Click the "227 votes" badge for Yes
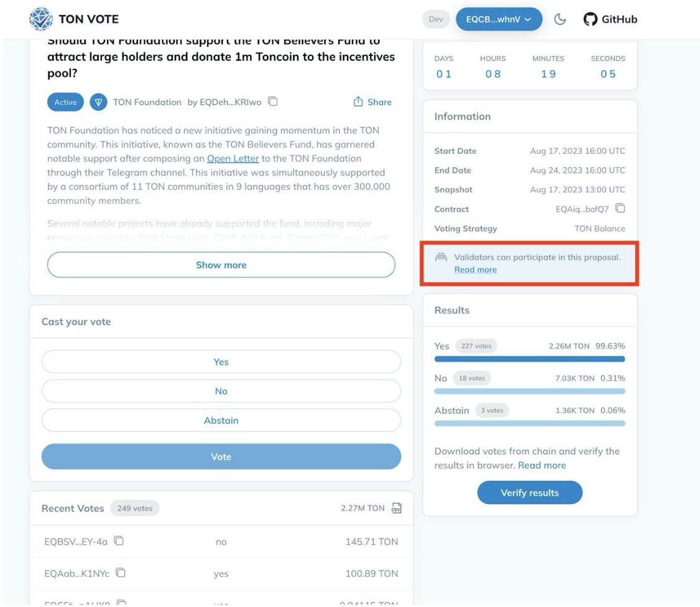 [x=476, y=346]
